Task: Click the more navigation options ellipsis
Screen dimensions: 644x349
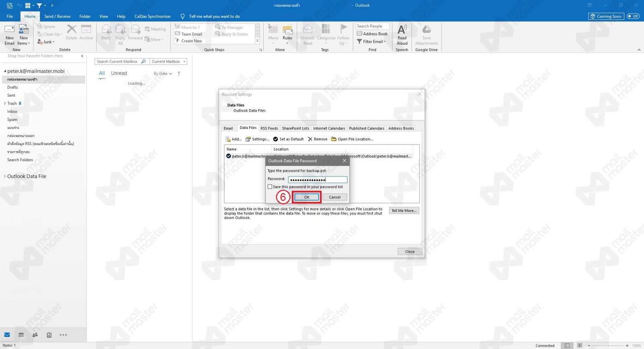Action: coord(63,335)
